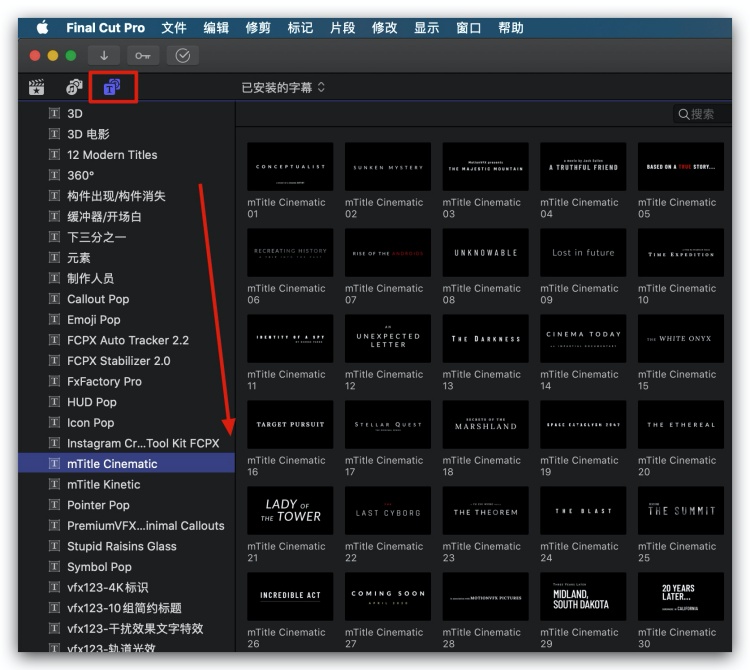Select the Lady of the Tower thumbnail

pyautogui.click(x=290, y=510)
